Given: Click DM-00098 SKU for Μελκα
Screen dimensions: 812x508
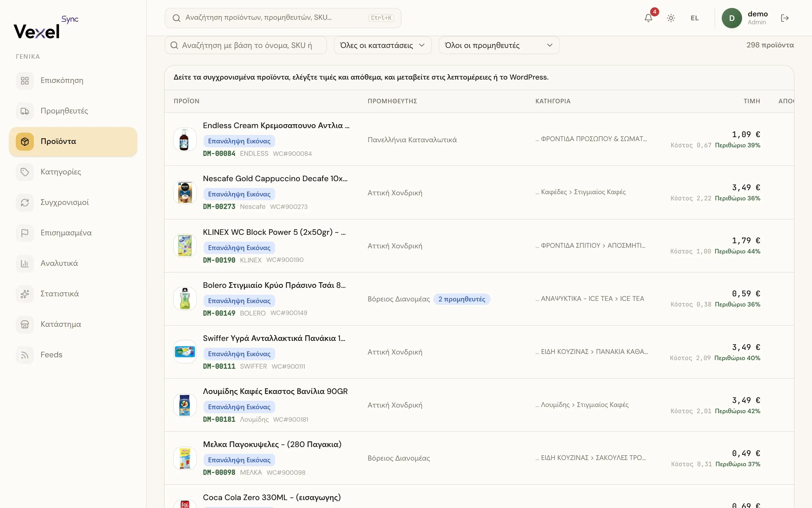Looking at the screenshot, I should coord(219,472).
